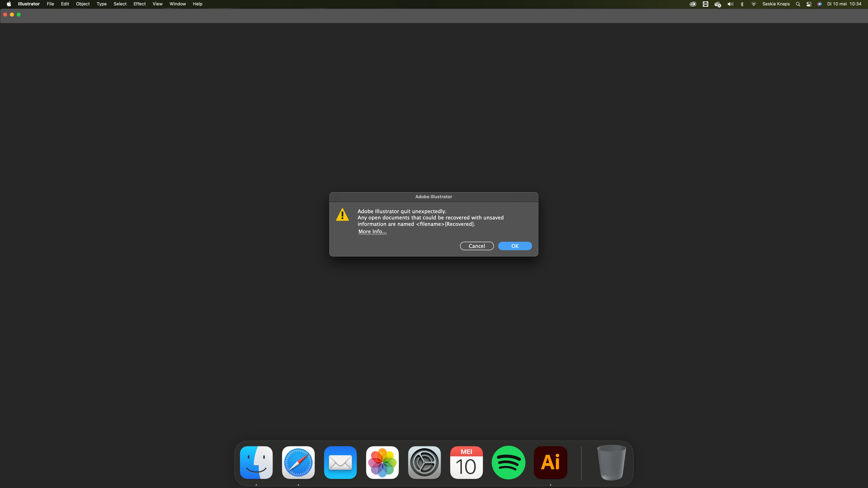Open the More Info link
Image resolution: width=868 pixels, height=488 pixels.
tap(372, 231)
